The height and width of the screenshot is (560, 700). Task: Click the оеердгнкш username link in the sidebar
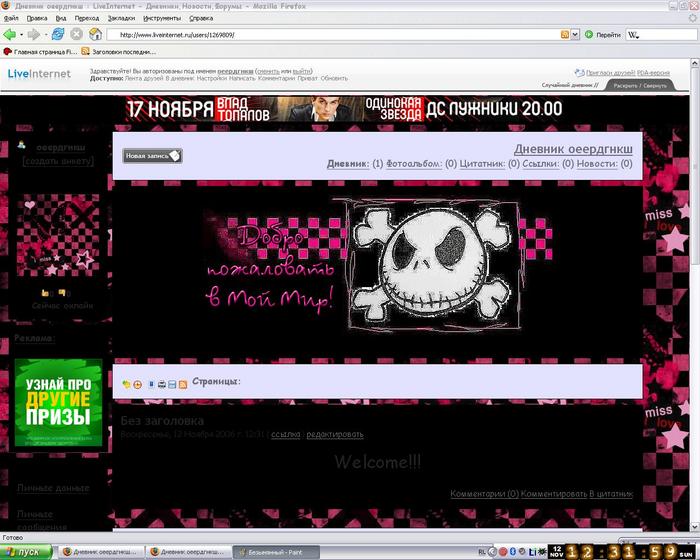61,147
